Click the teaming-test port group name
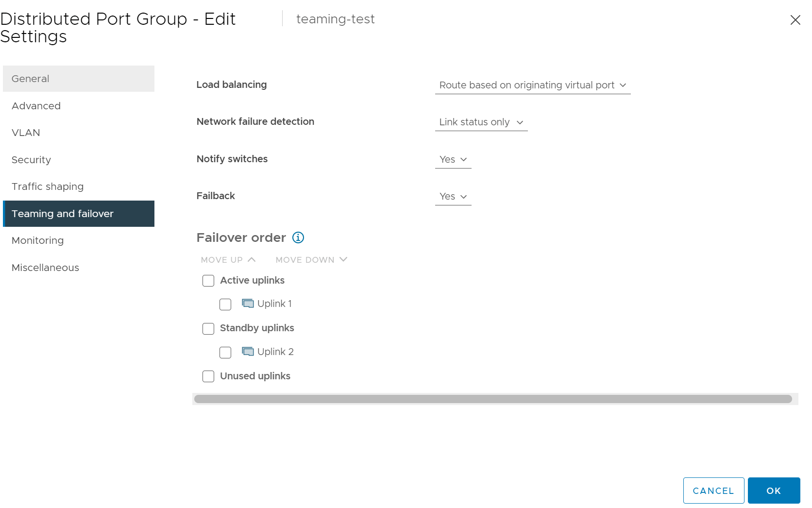This screenshot has height=508, width=812. click(x=335, y=19)
